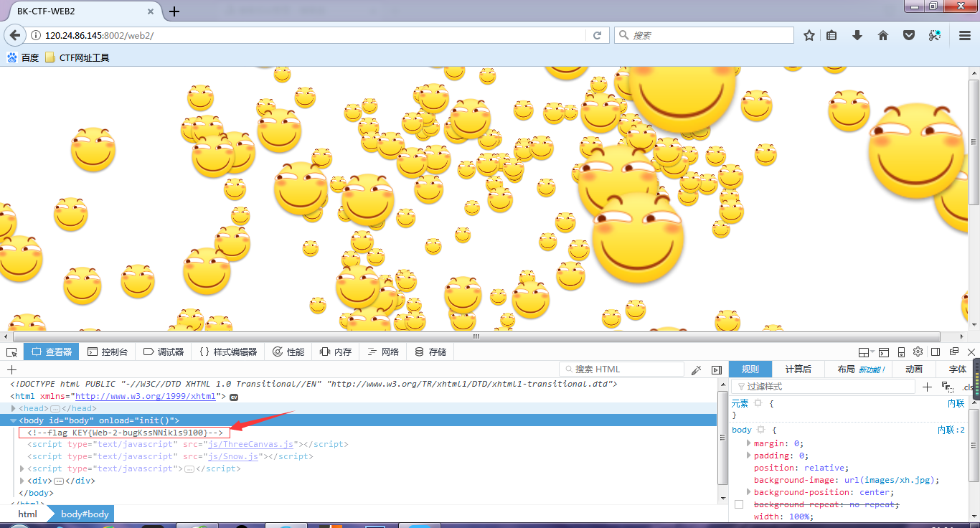The image size is (980, 528).
Task: Expand the inline script text/javascript node
Action: (22, 468)
